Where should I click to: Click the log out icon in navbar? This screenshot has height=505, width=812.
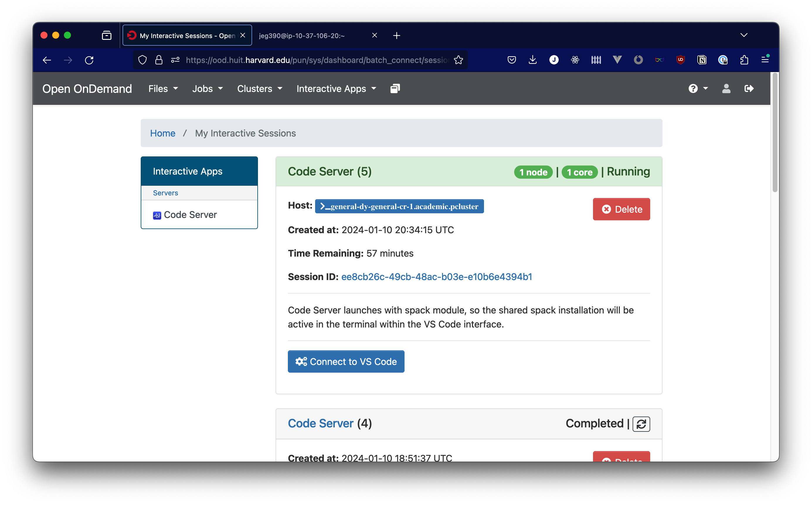pos(749,88)
